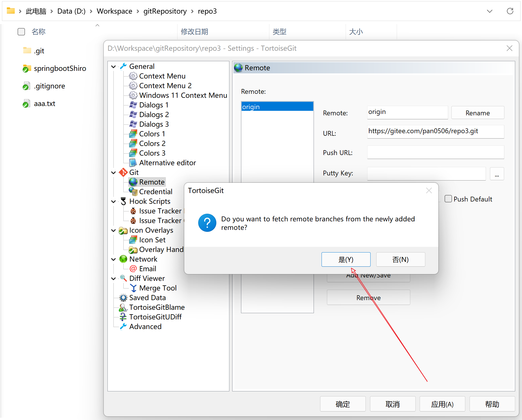Collapse the General tree node
The image size is (522, 420).
click(x=113, y=67)
